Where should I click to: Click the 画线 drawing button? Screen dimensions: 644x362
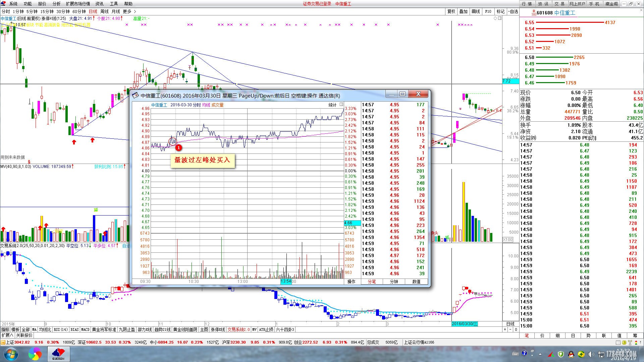[476, 11]
